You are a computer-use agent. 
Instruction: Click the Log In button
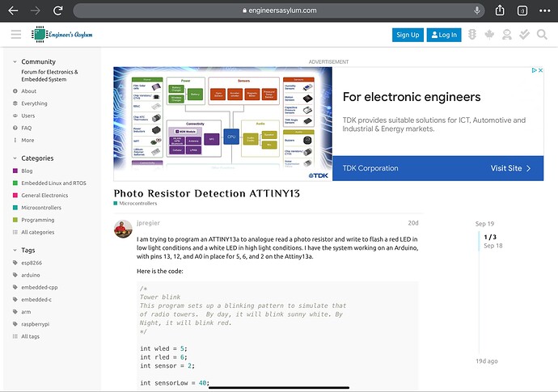point(444,35)
